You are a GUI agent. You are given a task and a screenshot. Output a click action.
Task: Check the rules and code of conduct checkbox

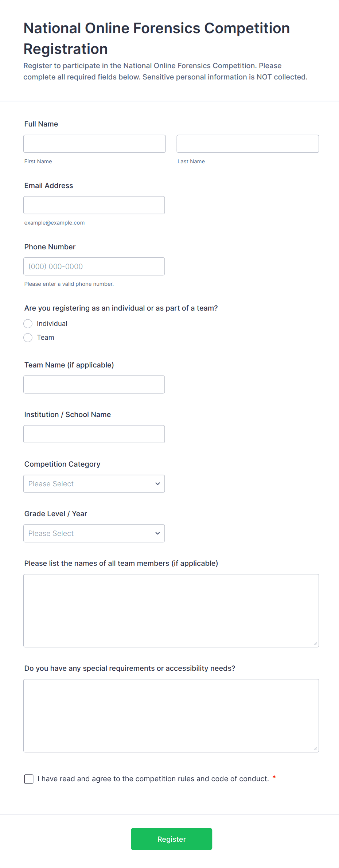click(x=29, y=779)
